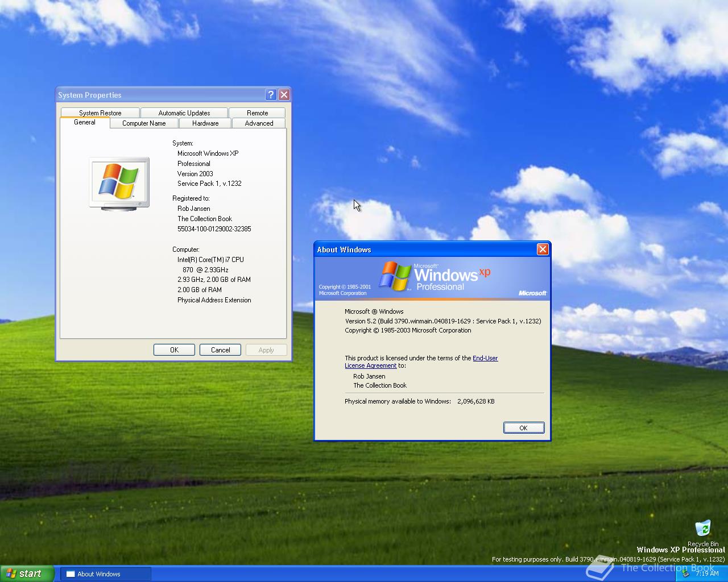
Task: Click the Windows monitor logo in System Properties
Action: point(119,184)
